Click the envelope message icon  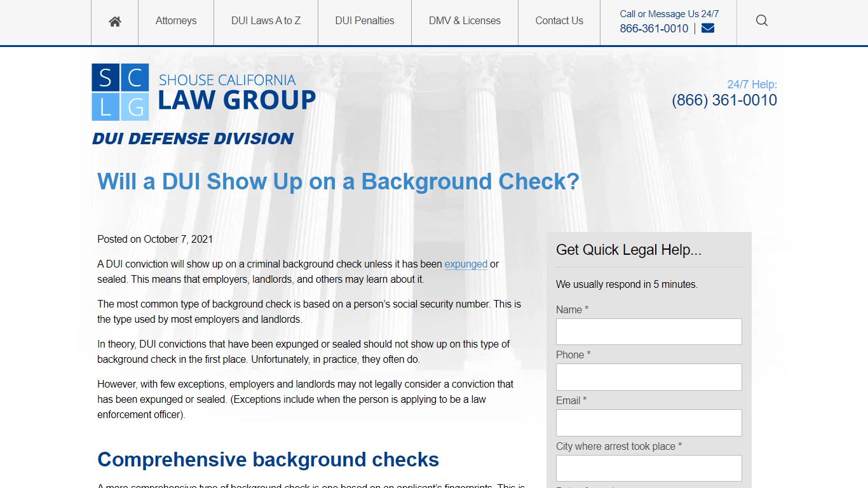[x=708, y=29]
